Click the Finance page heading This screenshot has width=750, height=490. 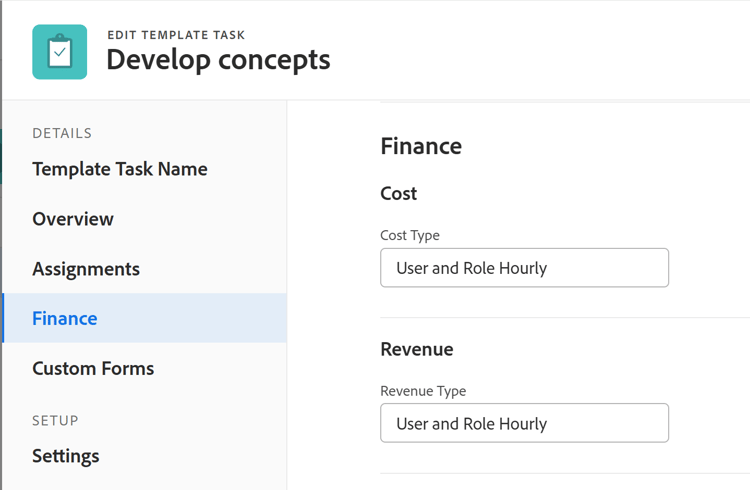421,146
